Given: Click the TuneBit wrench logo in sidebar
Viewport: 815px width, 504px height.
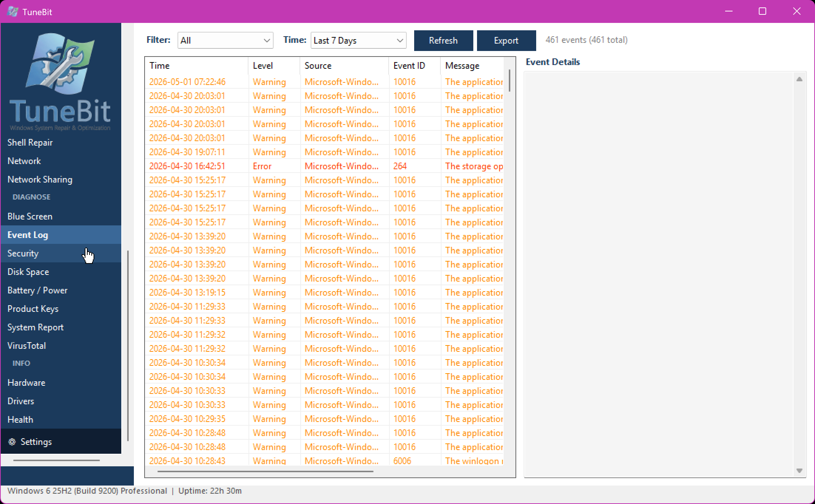Looking at the screenshot, I should point(60,63).
